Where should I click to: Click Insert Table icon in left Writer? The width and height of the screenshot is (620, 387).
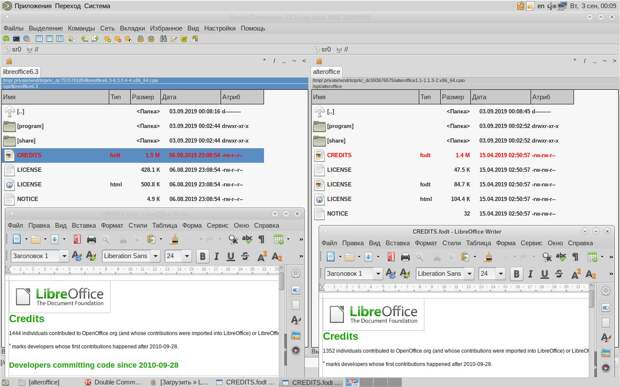pyautogui.click(x=278, y=239)
